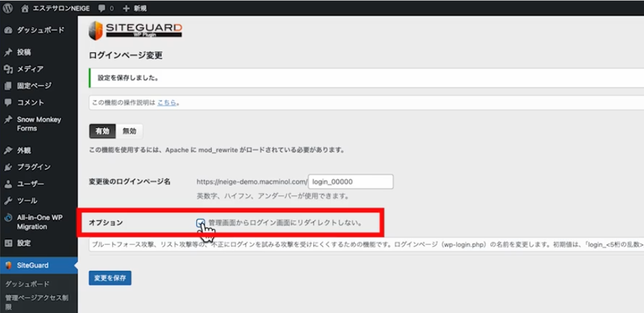
Task: Uncheck 管理画面からログイン画面にリダイレクトしない checkbox
Action: 201,222
